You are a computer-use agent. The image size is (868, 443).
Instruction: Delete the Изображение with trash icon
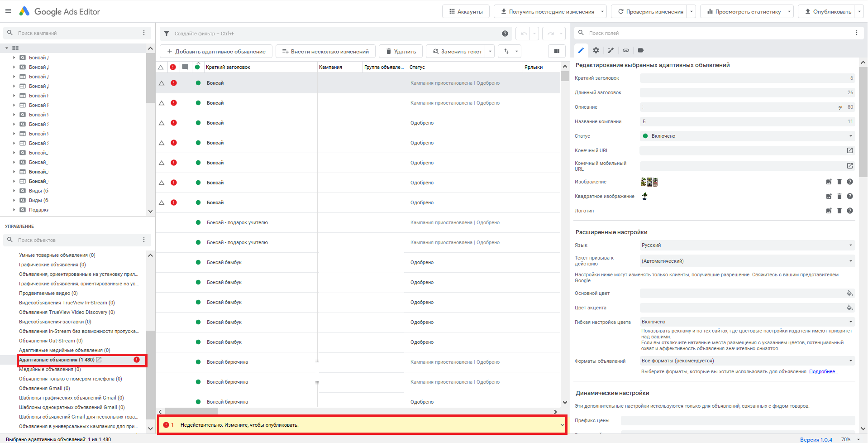pos(839,182)
